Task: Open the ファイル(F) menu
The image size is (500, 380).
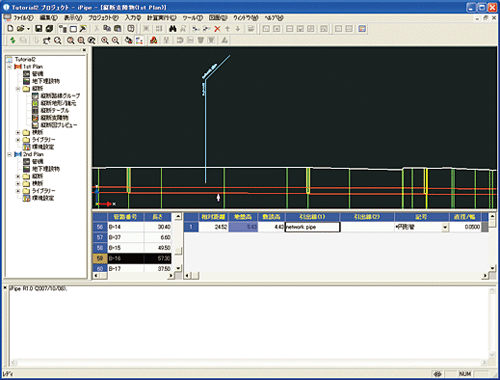Action: [x=23, y=18]
